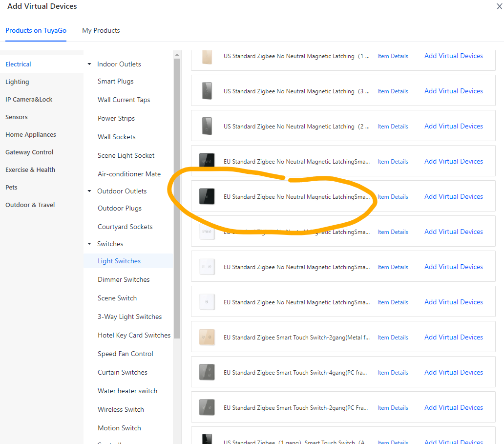Click the gold US Standard 1-gang switch thumbnail
Image resolution: width=504 pixels, height=444 pixels.
pos(207,56)
